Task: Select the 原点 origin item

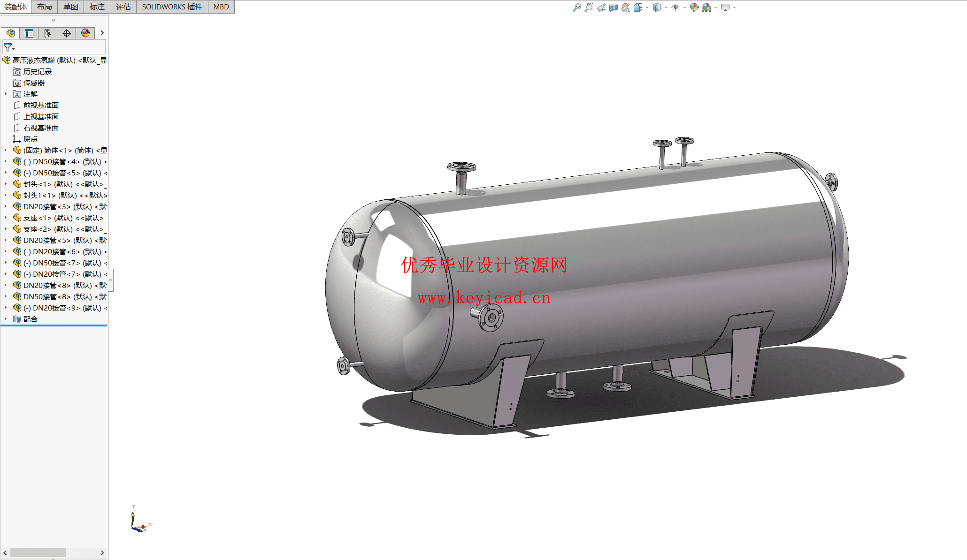Action: [x=25, y=139]
